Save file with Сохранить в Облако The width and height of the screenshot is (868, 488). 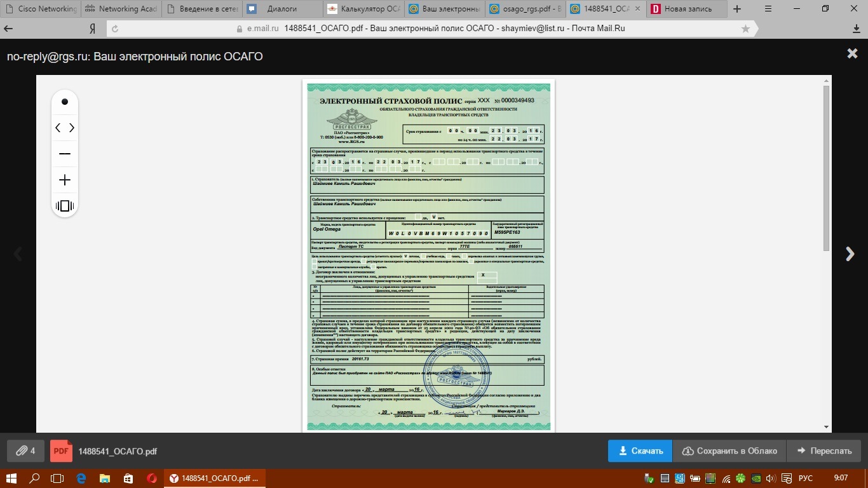(x=729, y=451)
